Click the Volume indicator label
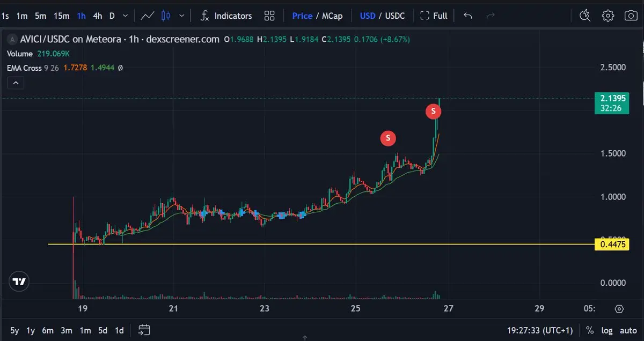644x341 pixels. [19, 54]
